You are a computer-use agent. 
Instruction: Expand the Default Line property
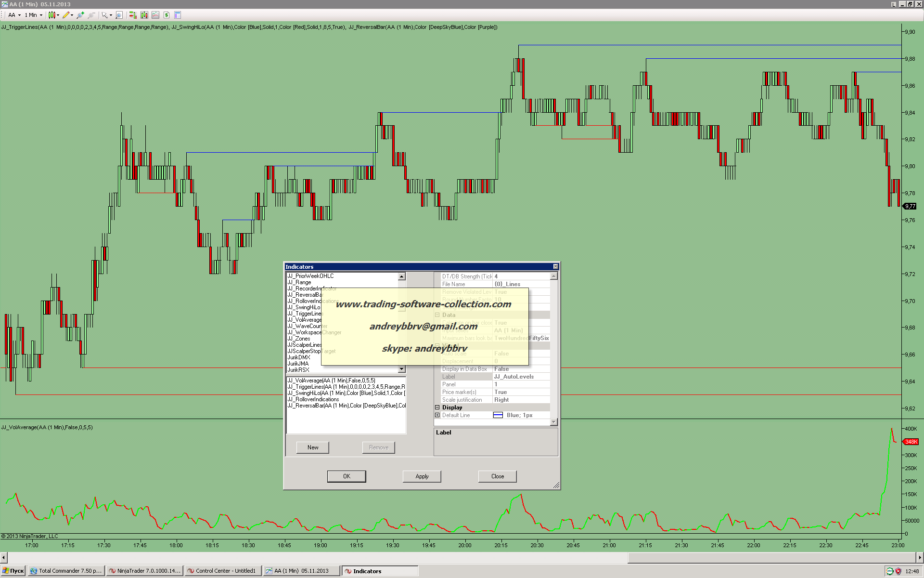pos(437,415)
